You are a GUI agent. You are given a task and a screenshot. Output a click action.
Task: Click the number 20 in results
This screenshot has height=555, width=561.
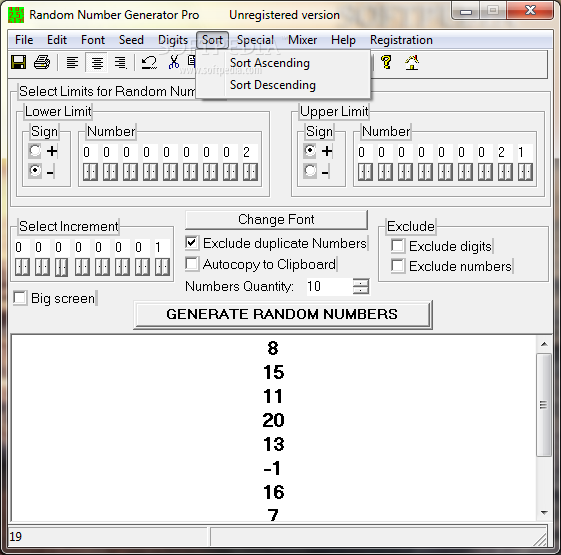pos(273,420)
